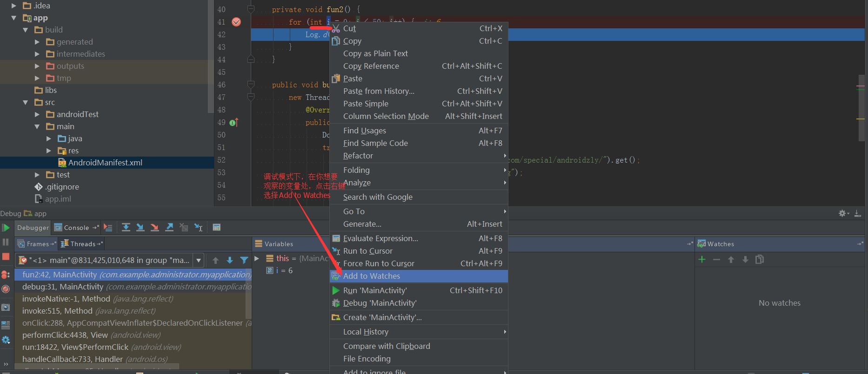Expand the androidTest folder
Viewport: 868px width, 374px height.
click(x=37, y=114)
